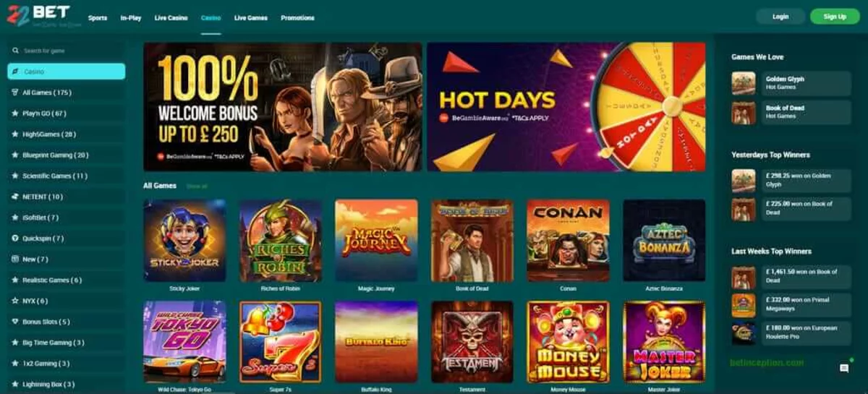The image size is (868, 394).
Task: Click the diamond icon beside Bonus Slots
Action: (x=15, y=321)
